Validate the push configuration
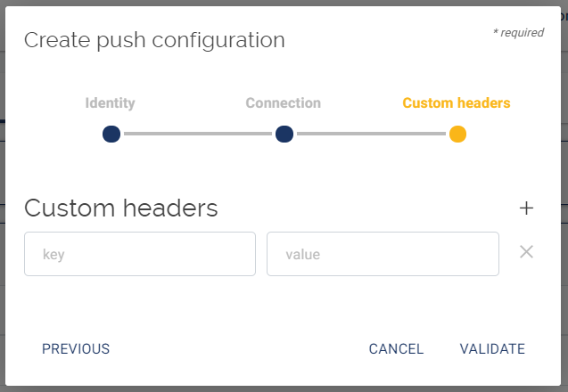Screen dimensions: 568x392 tap(492, 349)
